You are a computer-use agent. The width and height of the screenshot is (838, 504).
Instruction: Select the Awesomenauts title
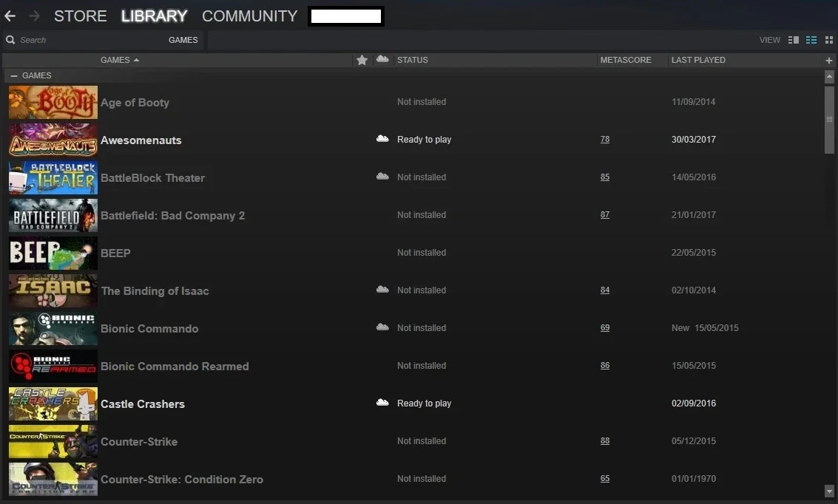point(141,140)
